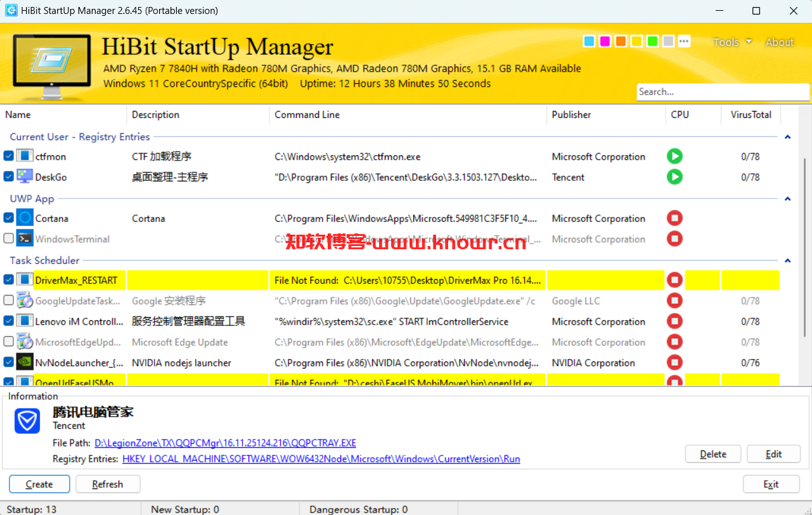
Task: Click the Search input field
Action: click(723, 92)
